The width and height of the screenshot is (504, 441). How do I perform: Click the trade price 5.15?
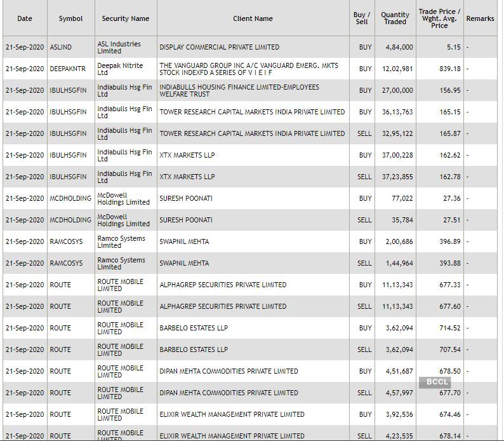(453, 47)
